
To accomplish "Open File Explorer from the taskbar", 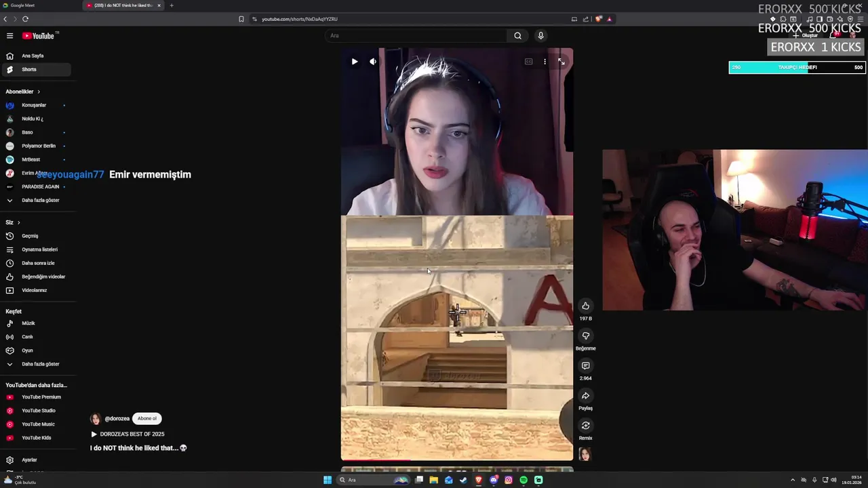I will [434, 480].
